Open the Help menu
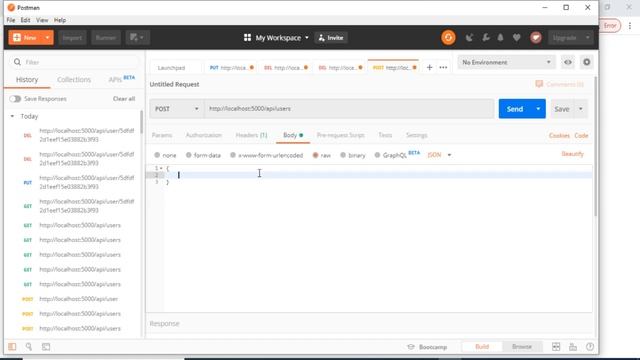Image resolution: width=640 pixels, height=360 pixels. coord(60,20)
